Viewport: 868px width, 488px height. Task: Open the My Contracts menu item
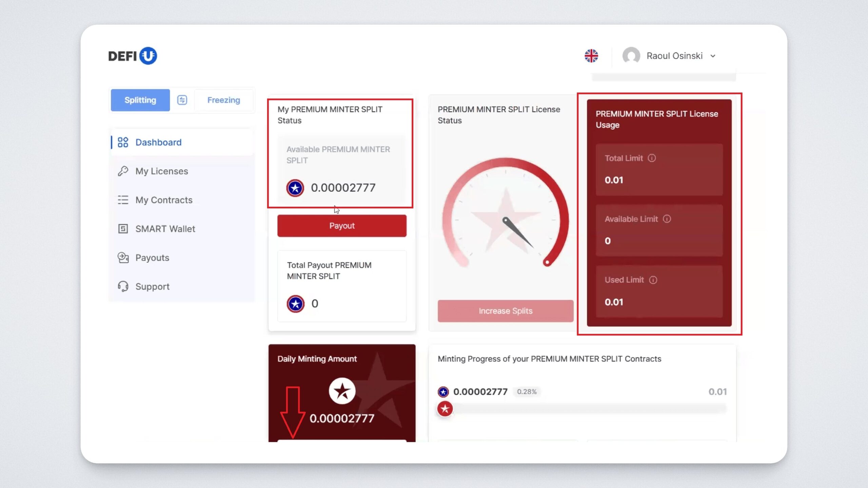pos(164,200)
